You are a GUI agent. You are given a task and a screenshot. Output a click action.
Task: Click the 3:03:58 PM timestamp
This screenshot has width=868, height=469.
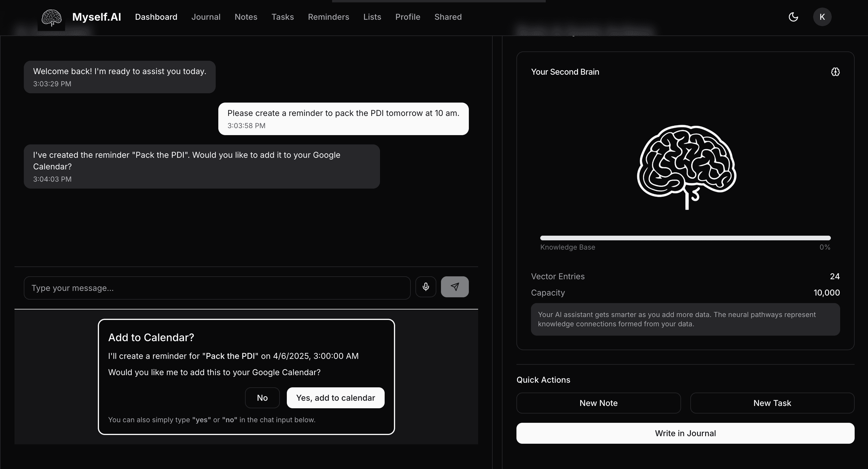[246, 126]
